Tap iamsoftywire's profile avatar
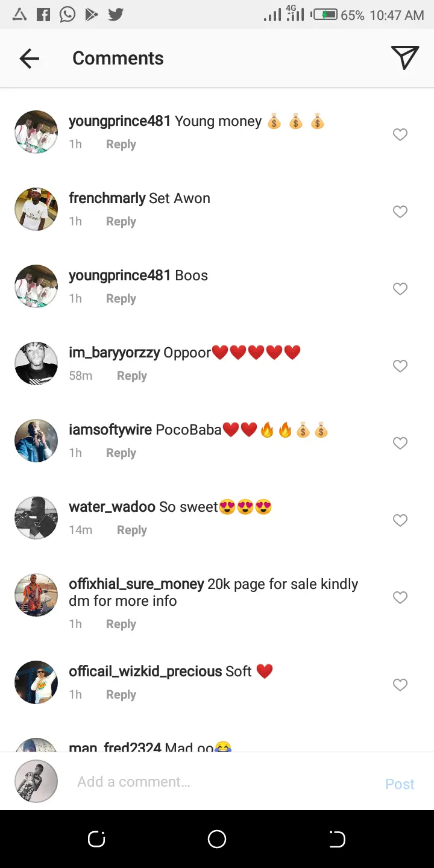Viewport: 434px width, 868px height. tap(36, 441)
